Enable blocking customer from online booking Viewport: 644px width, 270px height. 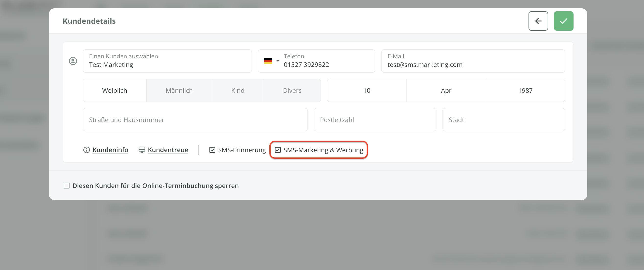tap(67, 185)
